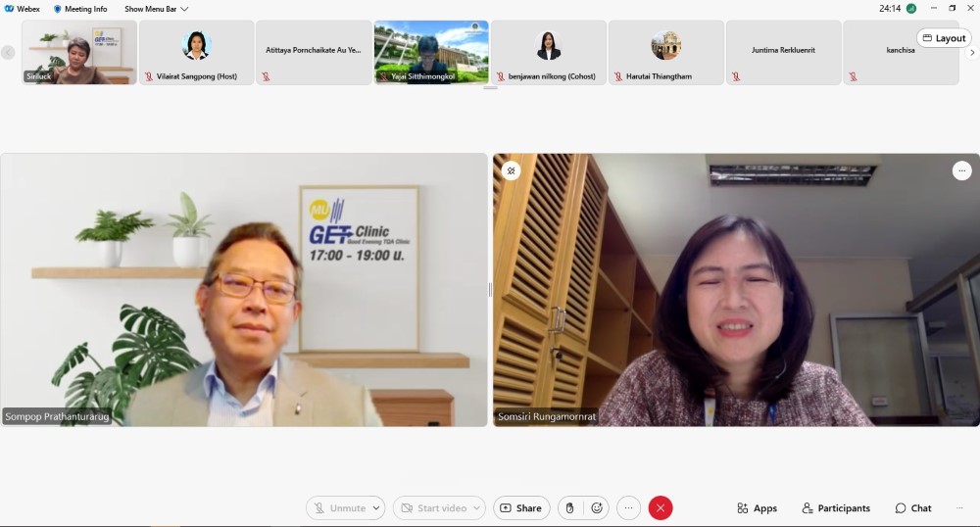Image resolution: width=980 pixels, height=527 pixels.
Task: Open the Apps panel
Action: (x=757, y=508)
